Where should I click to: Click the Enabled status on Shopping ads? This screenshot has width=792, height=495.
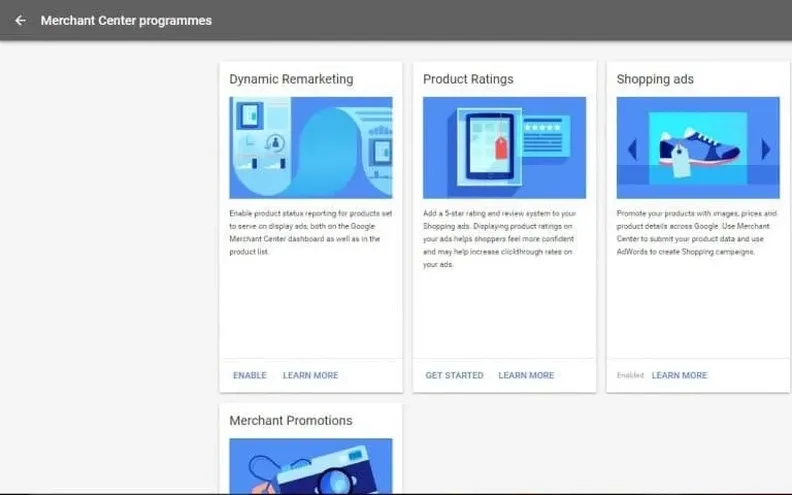tap(630, 375)
